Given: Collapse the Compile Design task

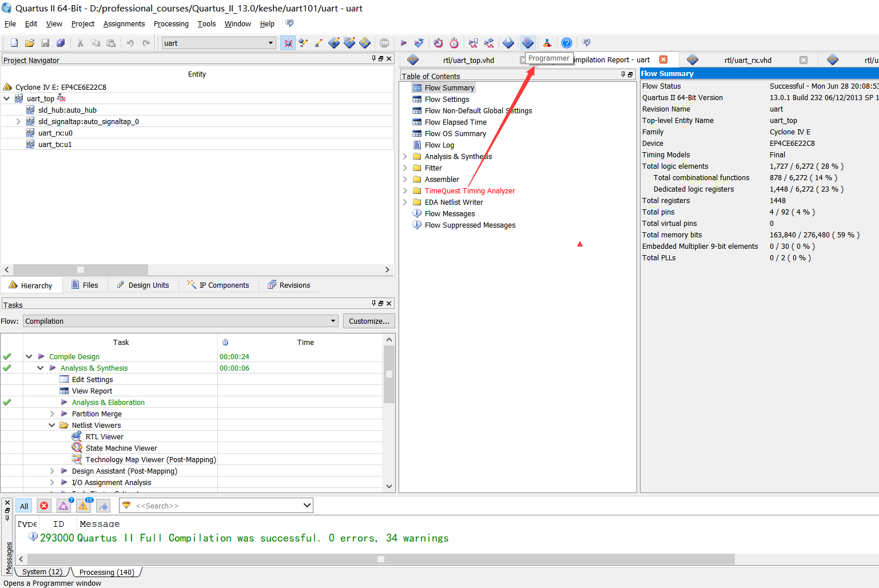Looking at the screenshot, I should [x=29, y=356].
